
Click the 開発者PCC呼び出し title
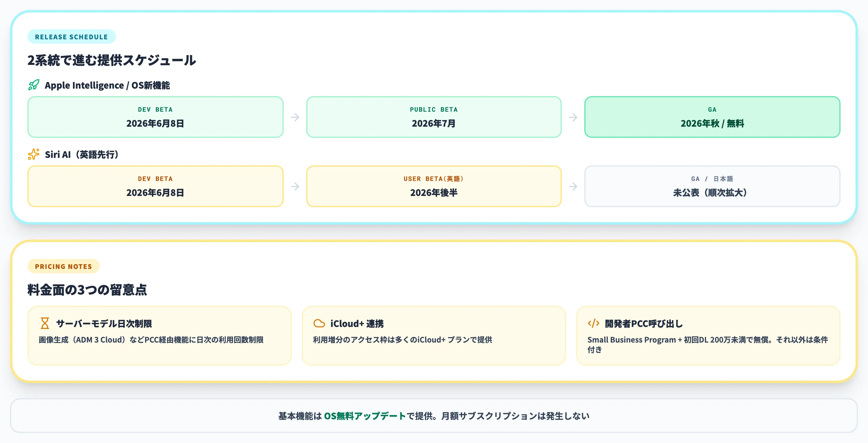point(644,324)
